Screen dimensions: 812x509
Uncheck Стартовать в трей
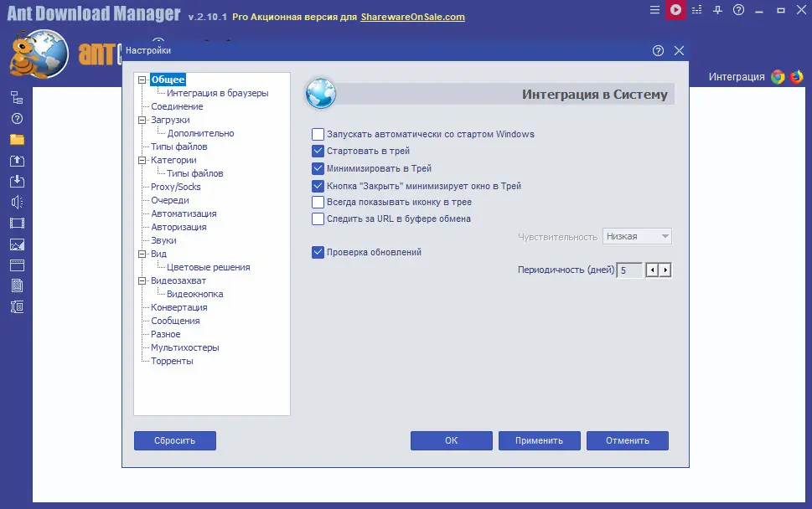[318, 151]
